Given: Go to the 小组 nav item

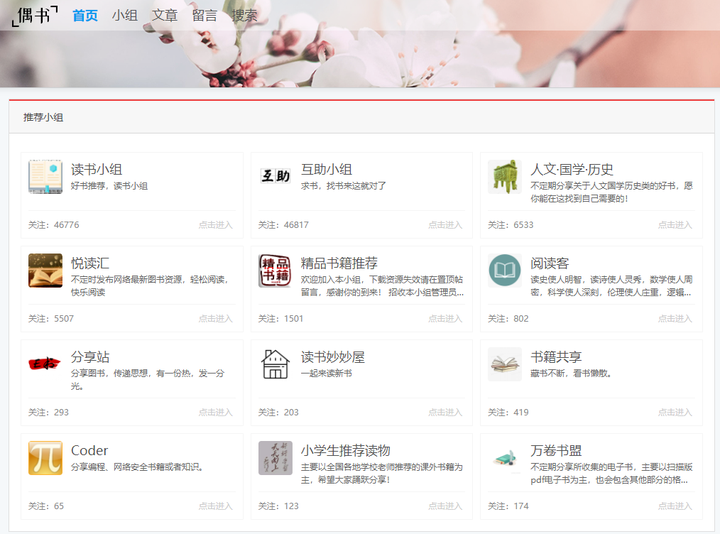Looking at the screenshot, I should coord(125,16).
